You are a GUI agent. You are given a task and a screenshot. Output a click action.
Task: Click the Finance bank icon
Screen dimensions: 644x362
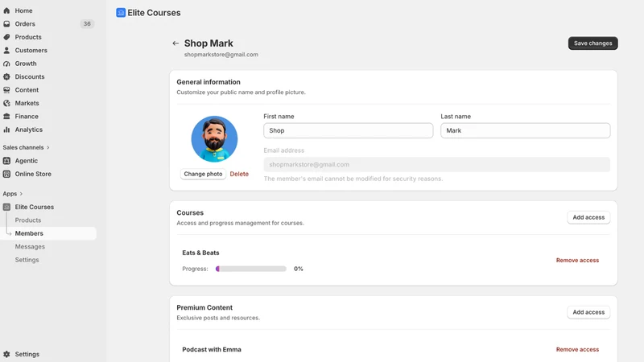(6, 116)
